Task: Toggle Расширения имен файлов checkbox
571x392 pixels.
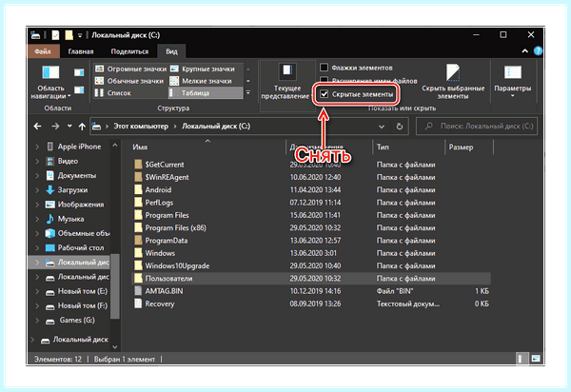Action: 324,80
